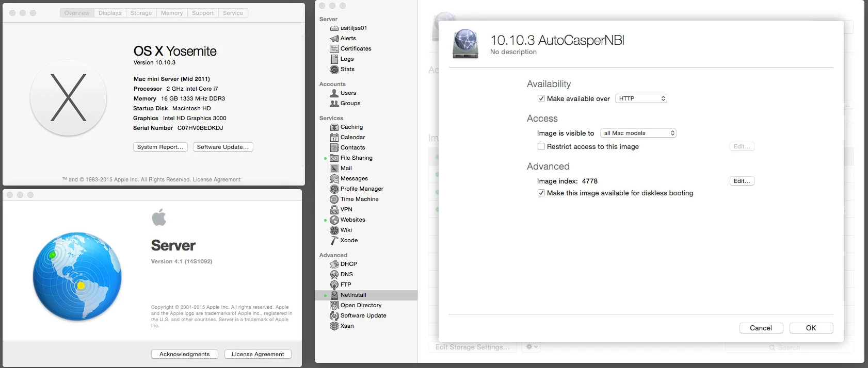This screenshot has width=868, height=368.
Task: Switch to the Displays tab
Action: [110, 13]
